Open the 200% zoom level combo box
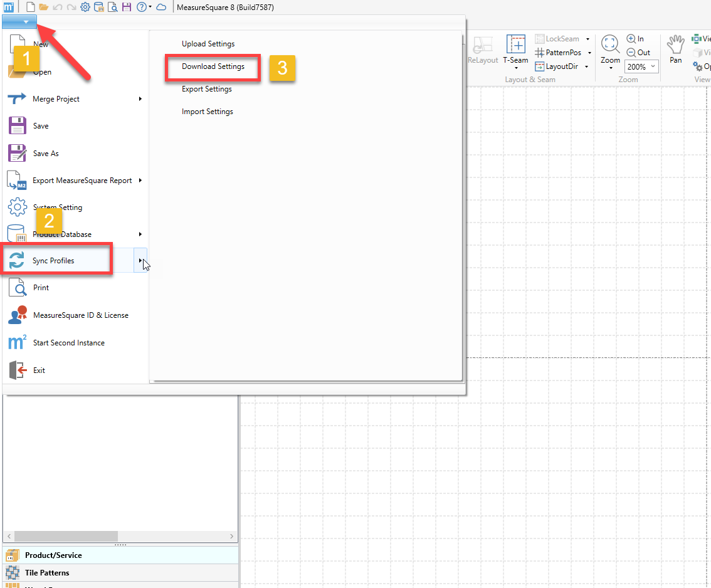This screenshot has height=588, width=711. pyautogui.click(x=641, y=66)
